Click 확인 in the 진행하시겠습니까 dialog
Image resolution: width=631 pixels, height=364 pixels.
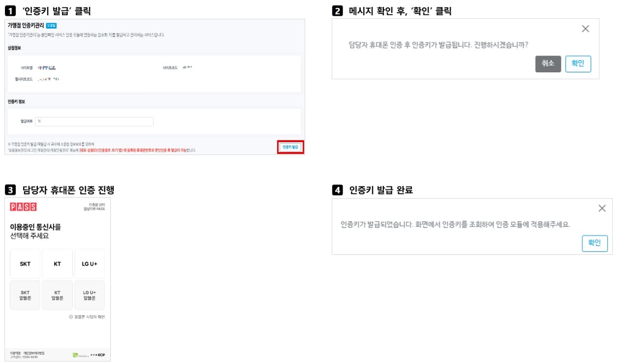[x=578, y=64]
